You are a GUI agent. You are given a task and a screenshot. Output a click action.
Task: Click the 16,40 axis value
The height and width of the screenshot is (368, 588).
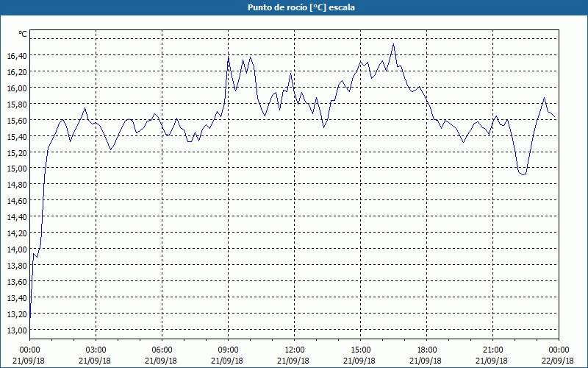point(17,56)
